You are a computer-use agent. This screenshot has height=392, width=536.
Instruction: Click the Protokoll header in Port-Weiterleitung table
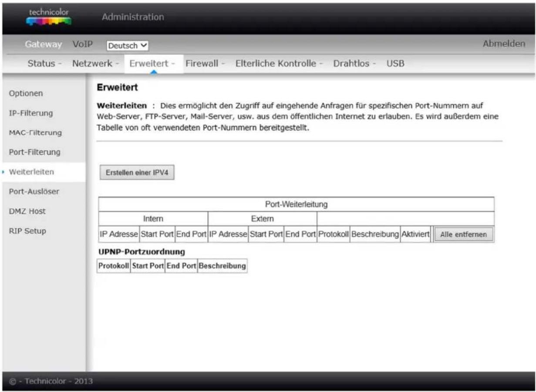(333, 234)
